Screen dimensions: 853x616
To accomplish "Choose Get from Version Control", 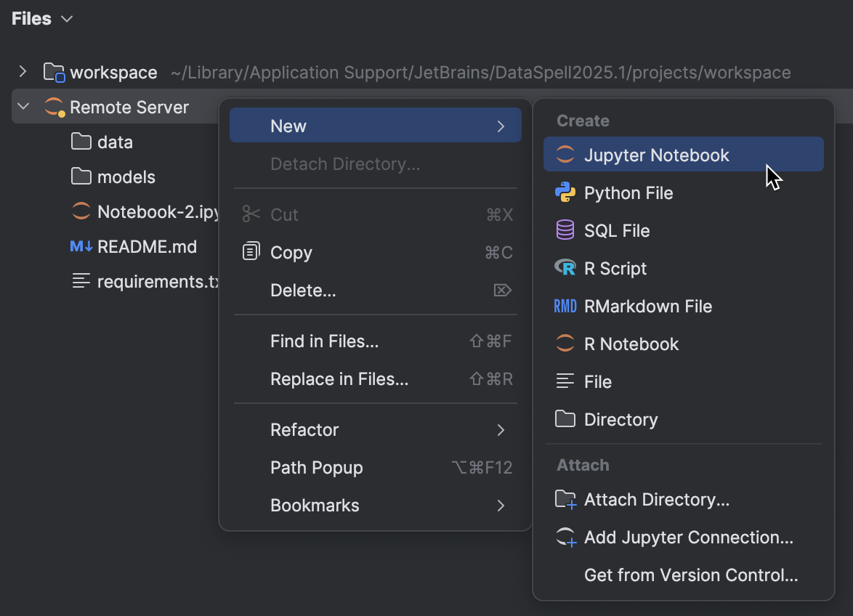I will (690, 575).
